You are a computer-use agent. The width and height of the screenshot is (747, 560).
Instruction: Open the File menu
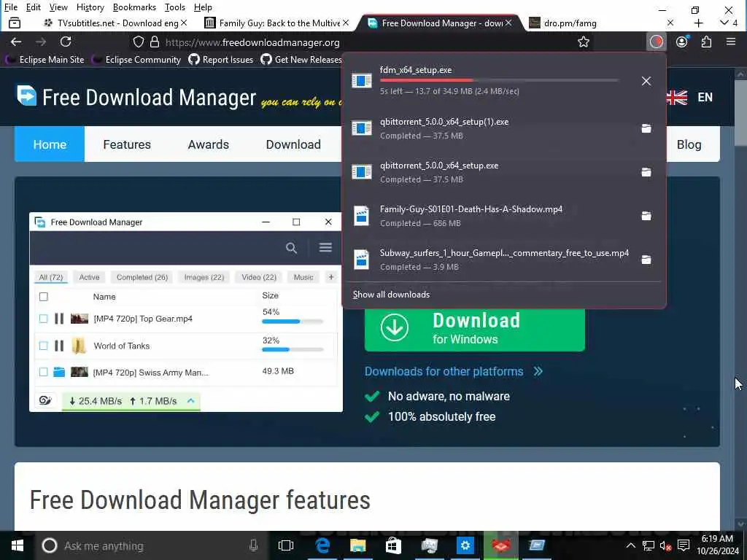(x=10, y=7)
